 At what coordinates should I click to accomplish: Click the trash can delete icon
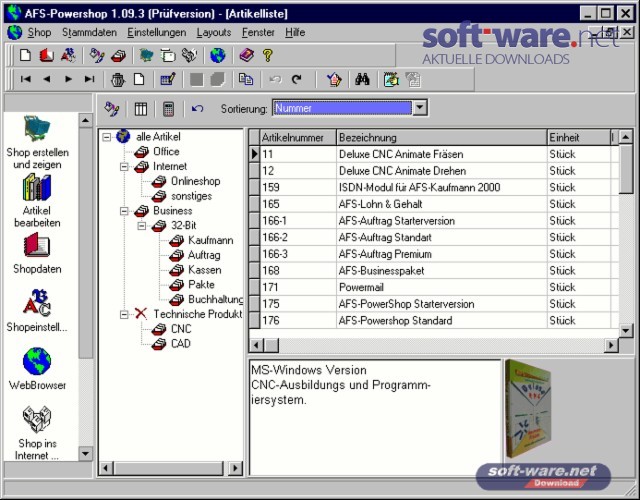[x=118, y=80]
